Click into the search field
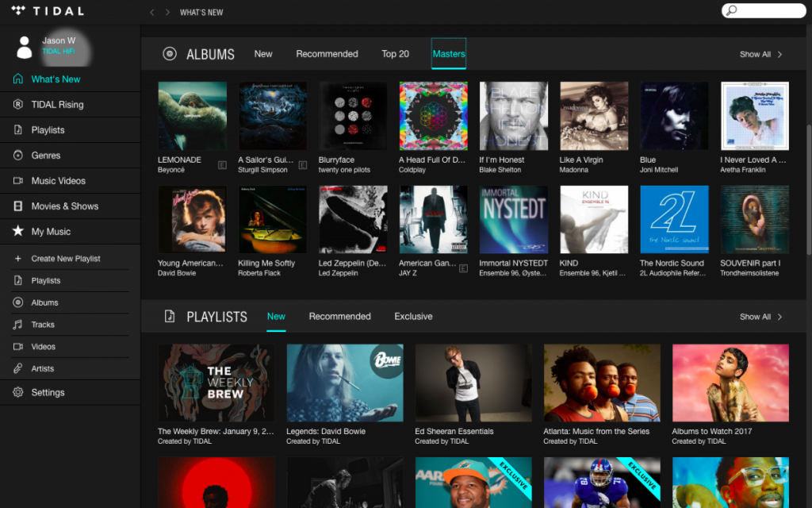The height and width of the screenshot is (508, 812). pos(764,10)
